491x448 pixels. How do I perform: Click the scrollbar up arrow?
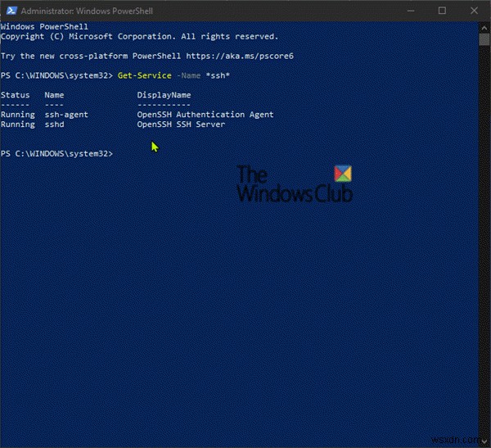click(x=484, y=28)
